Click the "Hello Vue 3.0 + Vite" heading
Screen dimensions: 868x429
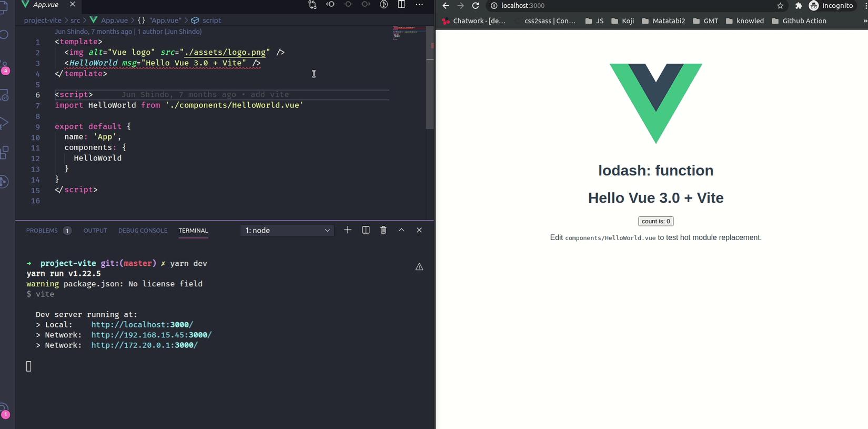[x=655, y=198]
